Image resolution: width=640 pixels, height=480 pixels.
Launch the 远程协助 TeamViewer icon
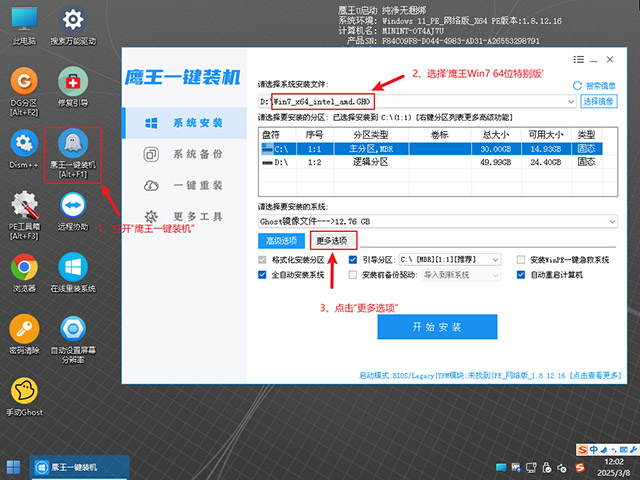point(73,211)
